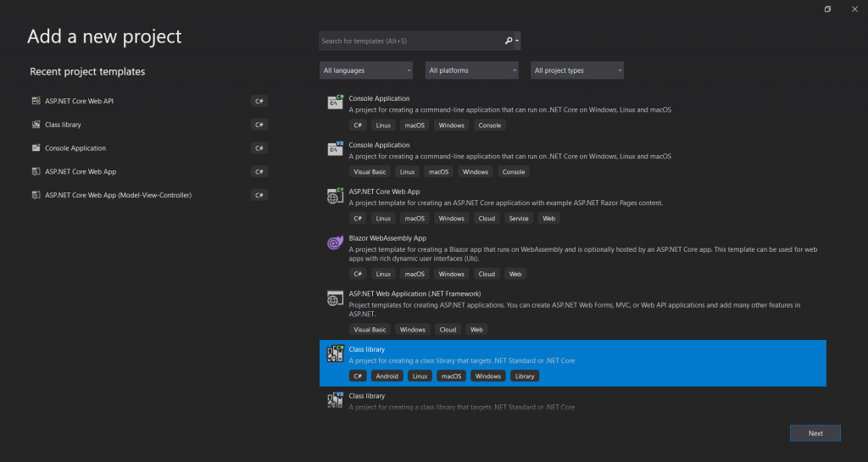Viewport: 868px width, 462px height.
Task: Click C# badge beside recent Model-View-Controller template
Action: [259, 195]
